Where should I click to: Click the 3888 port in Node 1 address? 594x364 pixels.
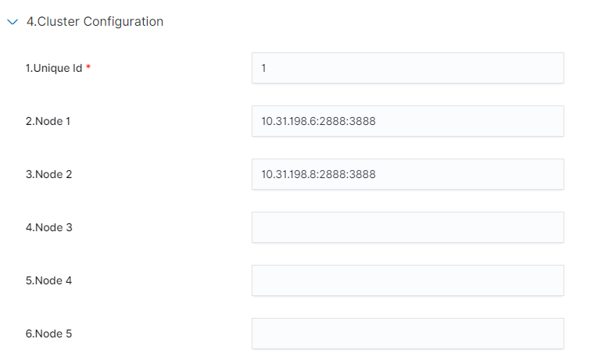click(x=363, y=121)
